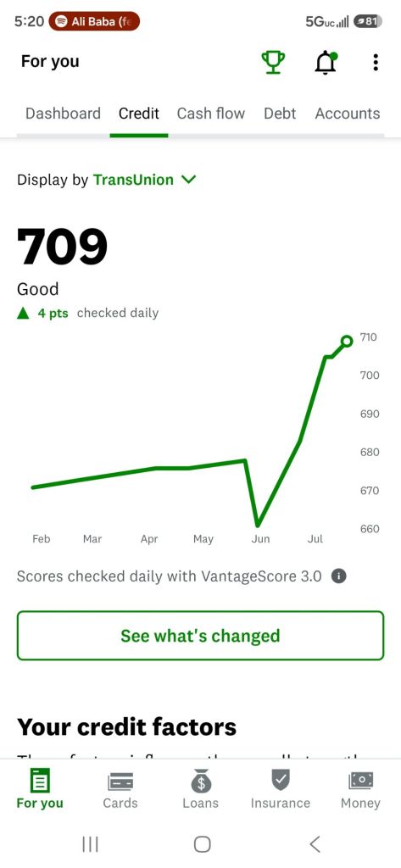Screen dimensions: 401x868
Task: Tap the Android back navigation button
Action: [x=315, y=844]
